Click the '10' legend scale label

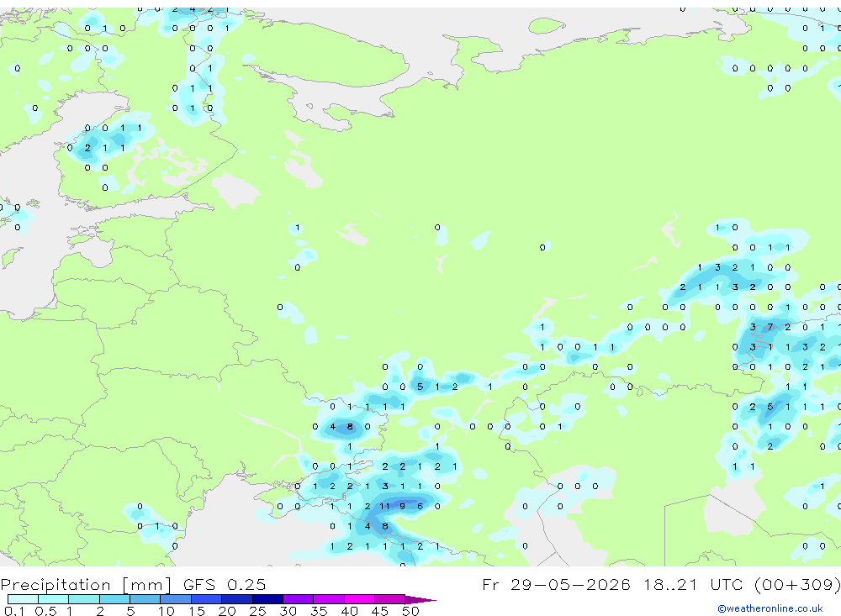[x=167, y=611]
